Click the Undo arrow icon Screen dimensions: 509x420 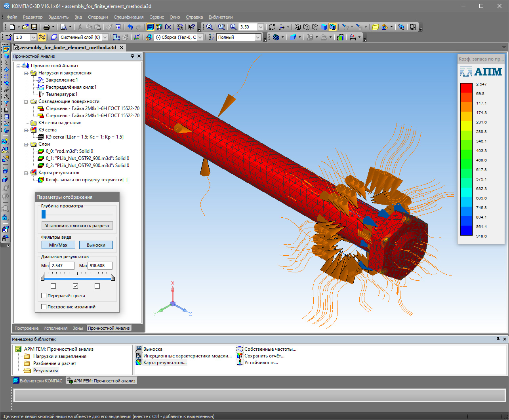click(130, 27)
